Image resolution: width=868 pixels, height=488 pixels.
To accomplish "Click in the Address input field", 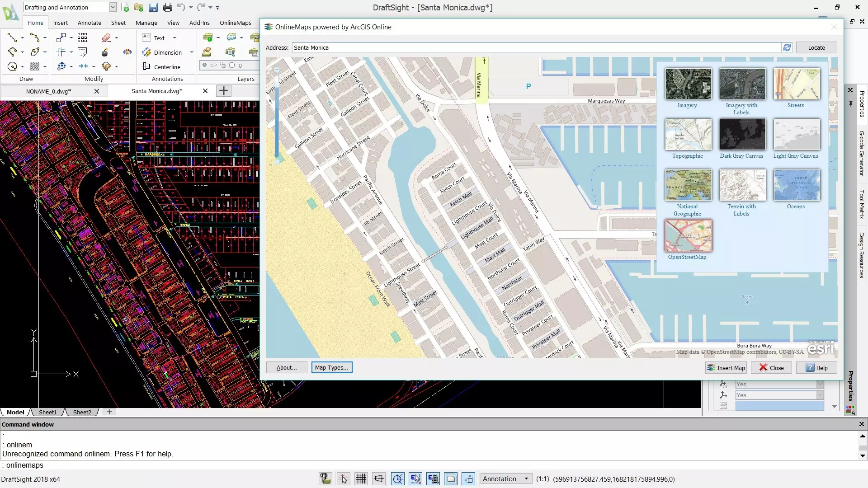I will click(537, 47).
